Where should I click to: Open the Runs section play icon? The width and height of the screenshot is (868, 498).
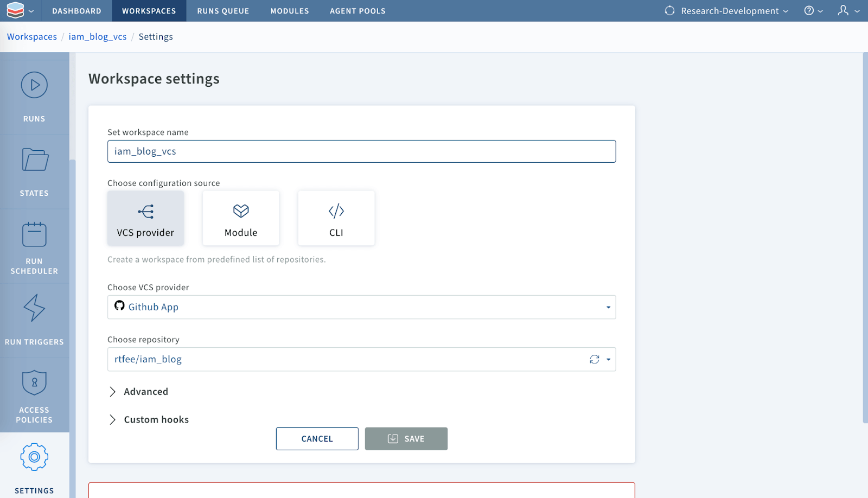point(34,85)
